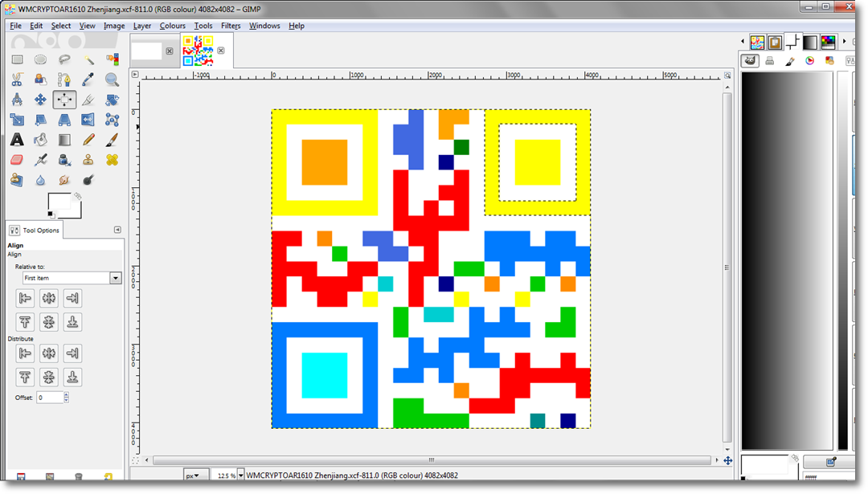Activate the Paths tool
The height and width of the screenshot is (494, 868).
(x=64, y=80)
